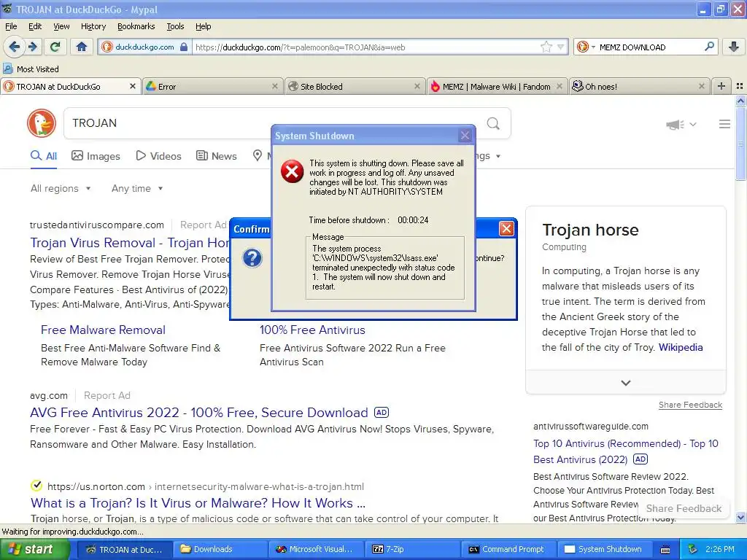Open the Free Malware Removal link
This screenshot has width=747, height=560.
(103, 330)
